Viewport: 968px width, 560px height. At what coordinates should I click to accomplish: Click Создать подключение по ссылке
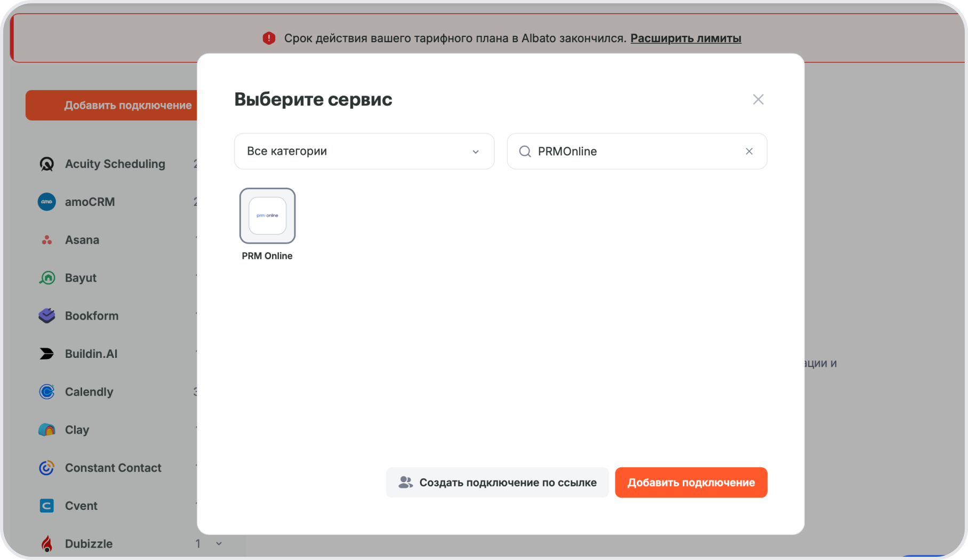(497, 483)
